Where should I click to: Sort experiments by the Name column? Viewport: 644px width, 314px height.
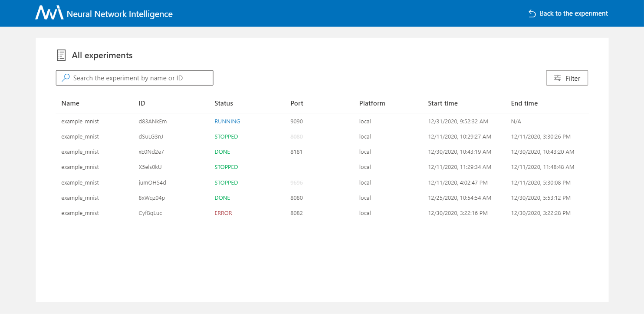point(70,103)
